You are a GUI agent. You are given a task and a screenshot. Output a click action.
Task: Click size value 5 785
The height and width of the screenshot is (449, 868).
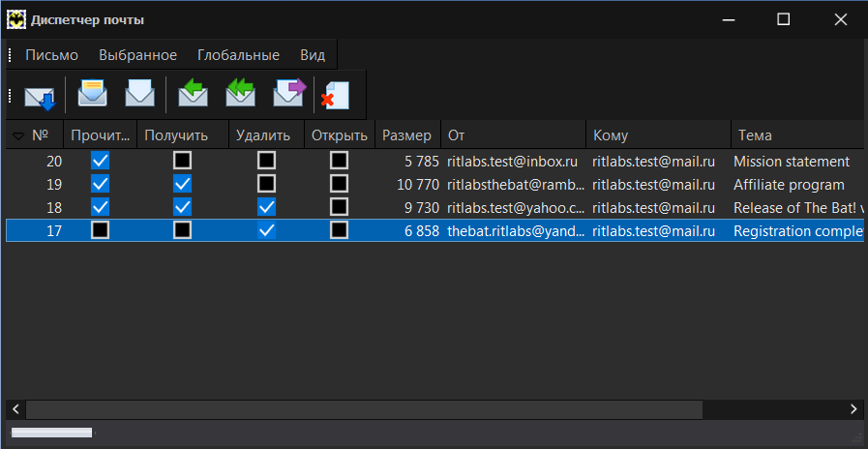pos(422,161)
